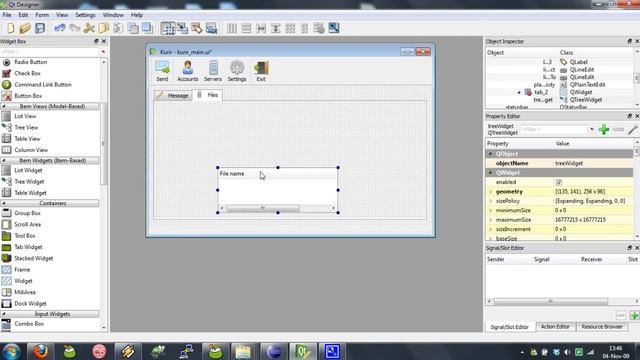Screen dimensions: 640x360
Task: Add a dynamic property with green plus
Action: pos(604,130)
